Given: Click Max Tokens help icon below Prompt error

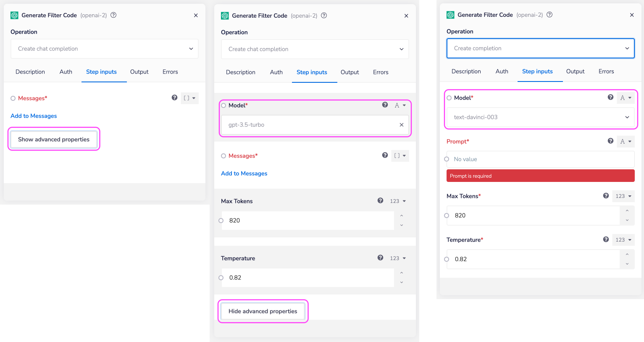Looking at the screenshot, I should [606, 196].
